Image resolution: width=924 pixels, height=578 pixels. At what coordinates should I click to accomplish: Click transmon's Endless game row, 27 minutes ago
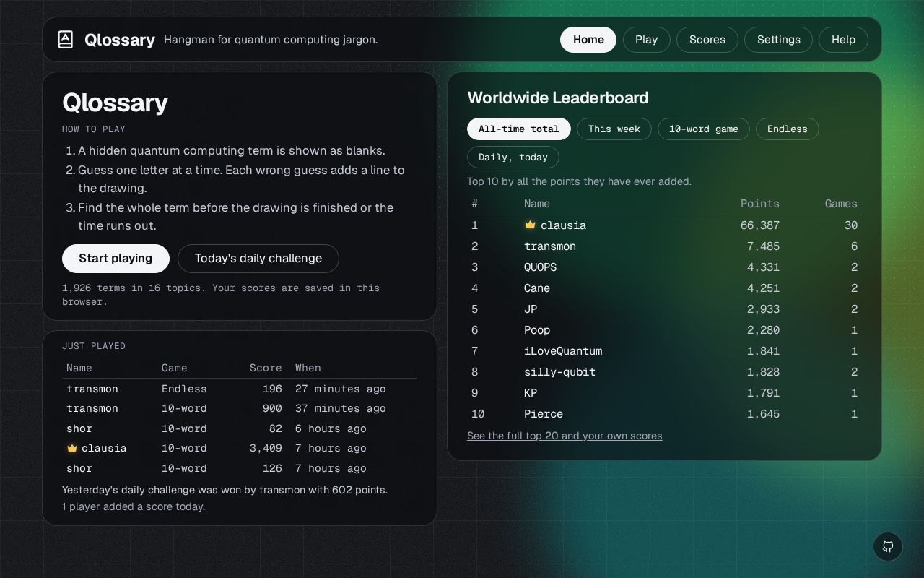point(240,389)
